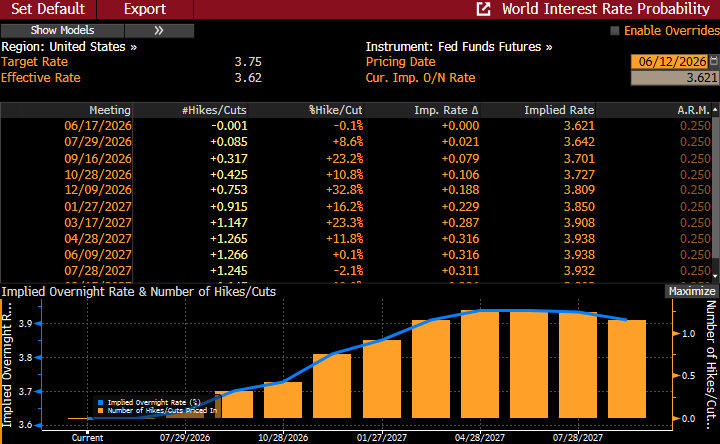720x444 pixels.
Task: Enable the Overrides checkbox
Action: [615, 31]
